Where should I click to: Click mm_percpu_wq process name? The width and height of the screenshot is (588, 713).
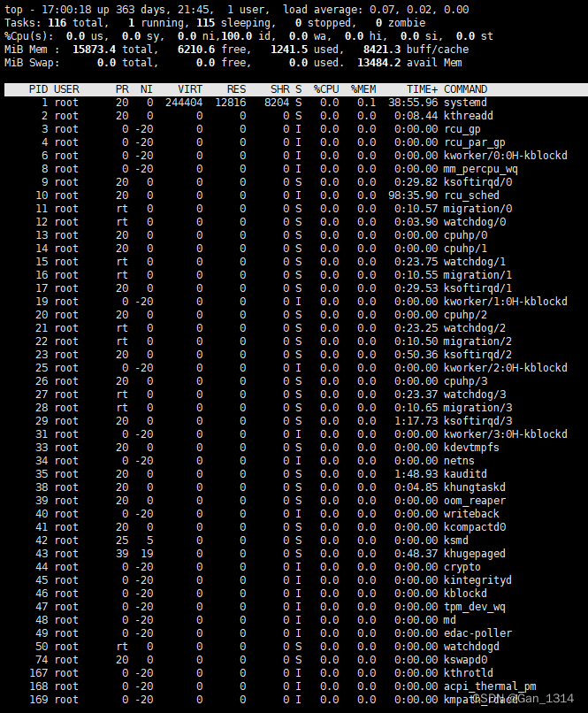pos(481,169)
